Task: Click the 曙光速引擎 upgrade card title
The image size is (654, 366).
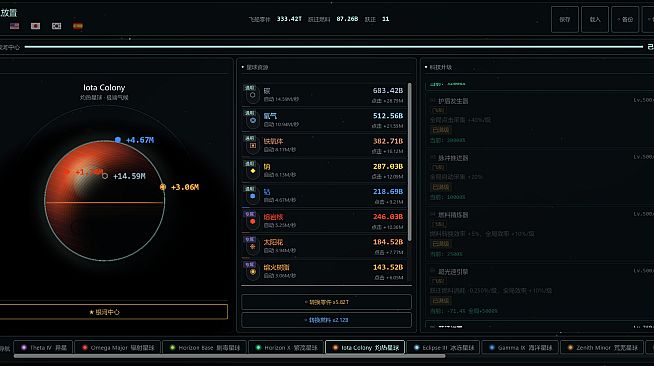Action: click(x=453, y=272)
